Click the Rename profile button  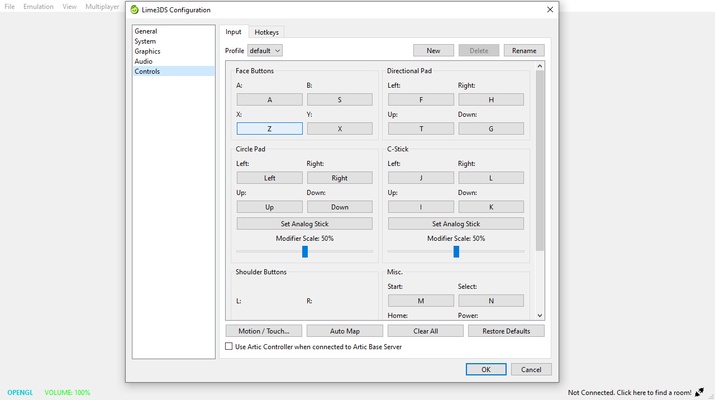tap(524, 51)
